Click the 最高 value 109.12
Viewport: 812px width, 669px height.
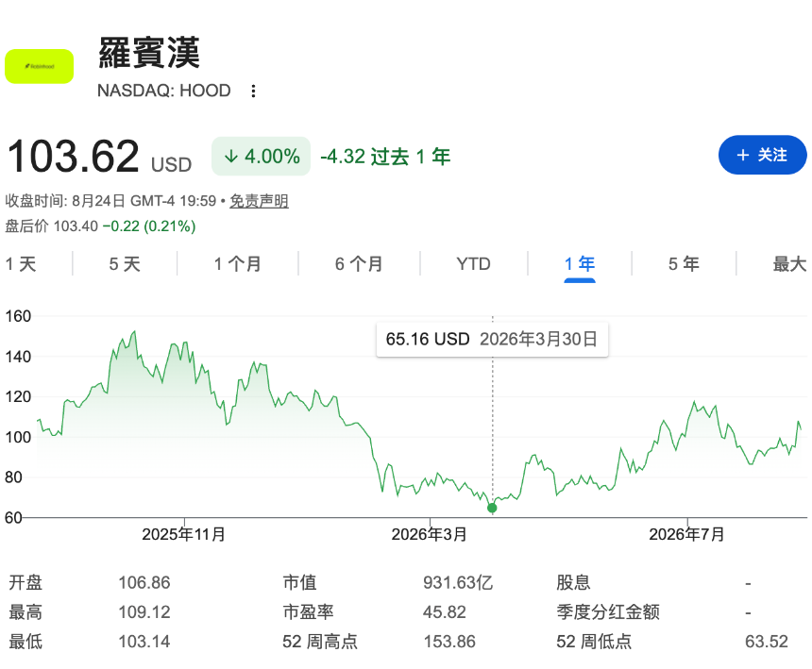144,612
